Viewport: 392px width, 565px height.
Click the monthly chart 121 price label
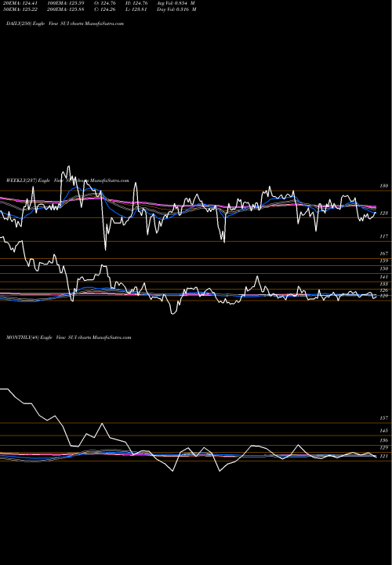384,456
